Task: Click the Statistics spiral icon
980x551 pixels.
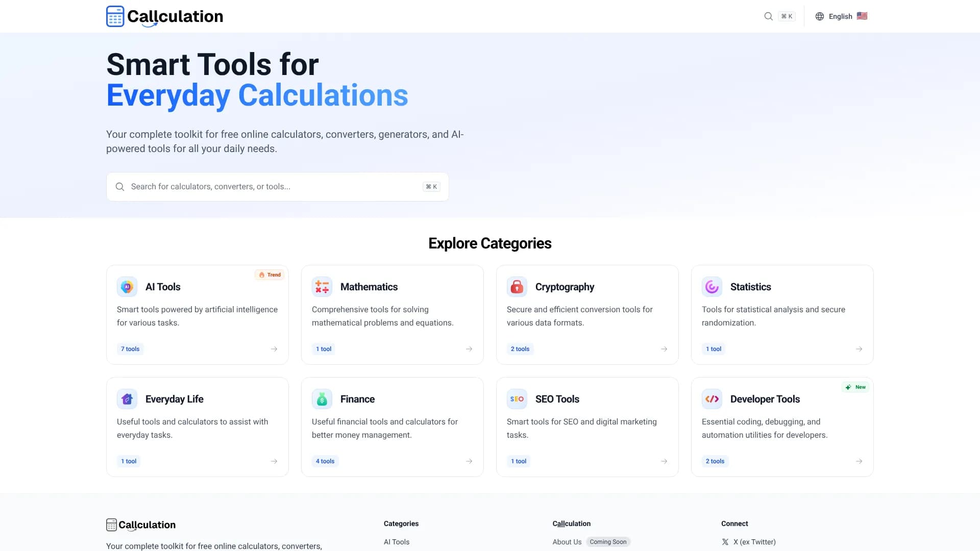Action: [x=712, y=287]
